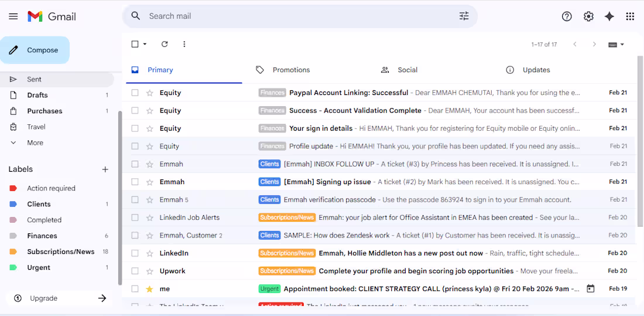
Task: Click the Gmail logo
Action: click(x=52, y=16)
